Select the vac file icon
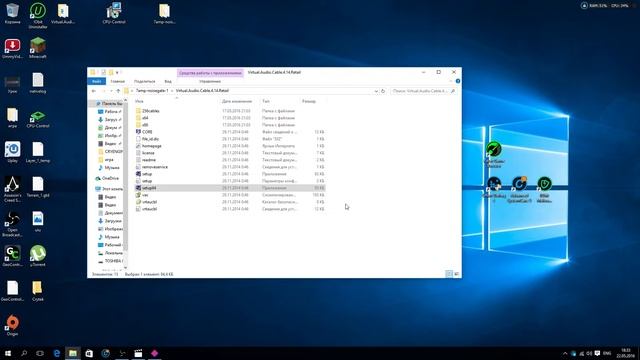 click(138, 195)
